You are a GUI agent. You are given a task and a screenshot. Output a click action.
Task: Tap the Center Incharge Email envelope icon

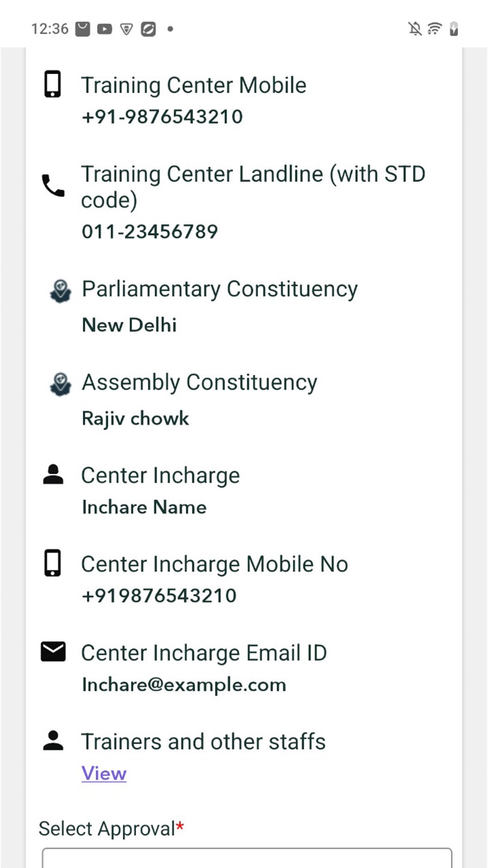click(x=53, y=651)
